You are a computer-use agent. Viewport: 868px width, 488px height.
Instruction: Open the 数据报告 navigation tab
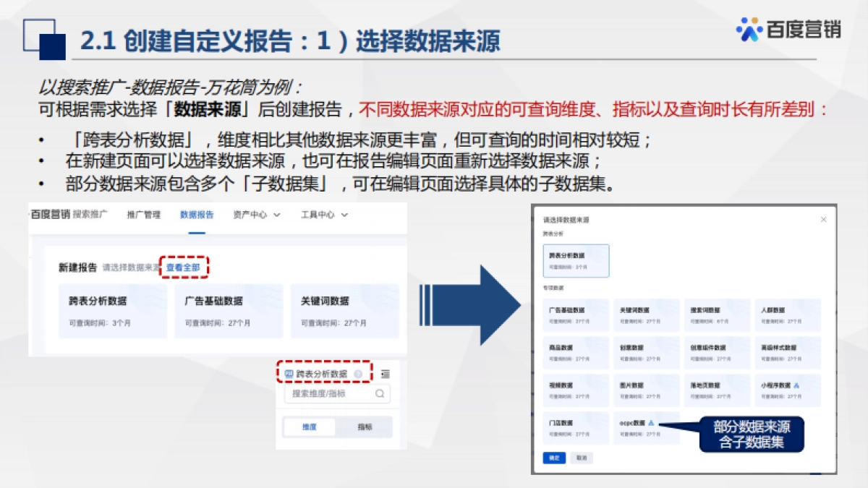click(x=197, y=215)
